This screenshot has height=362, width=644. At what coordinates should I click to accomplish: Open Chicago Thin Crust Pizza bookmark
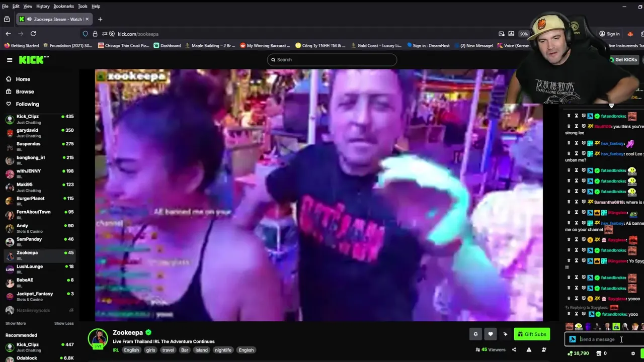pos(124,45)
